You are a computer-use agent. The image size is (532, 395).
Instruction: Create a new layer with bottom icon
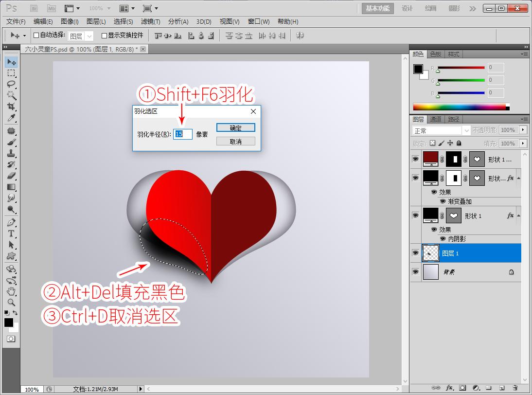pos(502,388)
